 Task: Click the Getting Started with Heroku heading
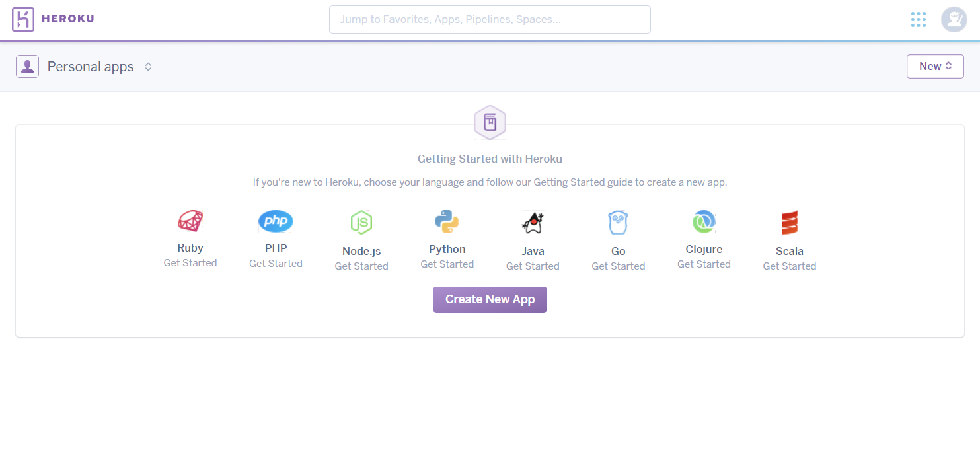[490, 159]
